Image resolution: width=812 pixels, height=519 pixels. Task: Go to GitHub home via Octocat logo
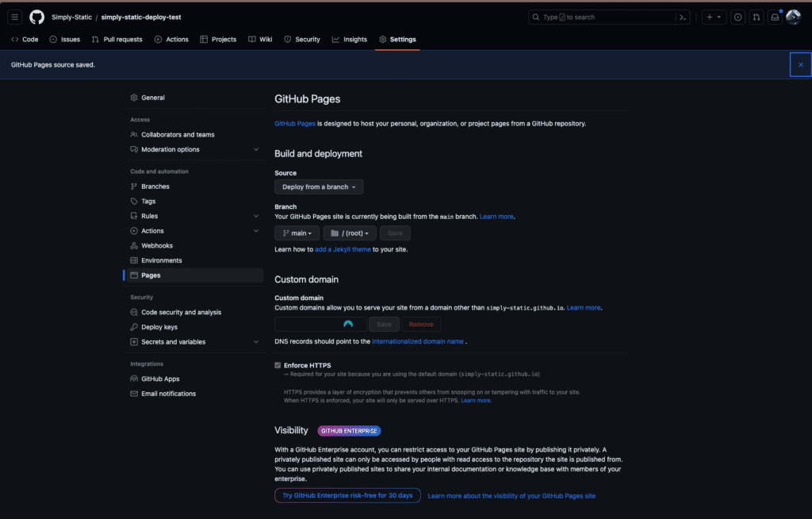click(x=36, y=17)
